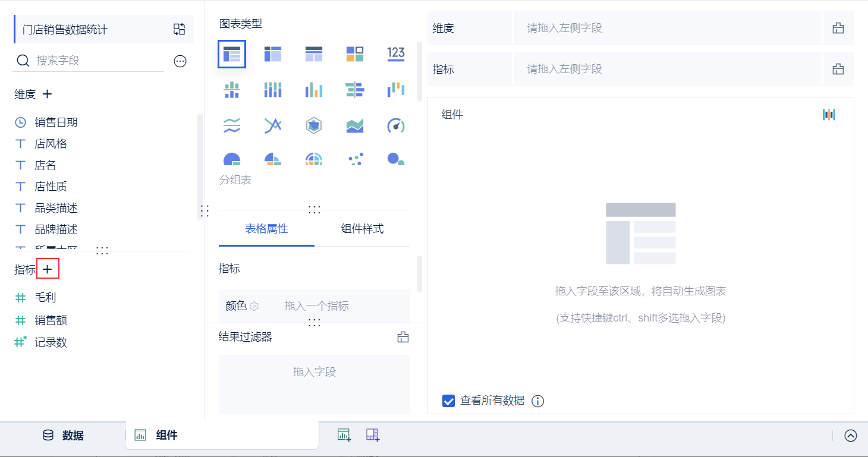Screen dimensions: 868x457
Task: Select the cross table chart type
Action: [x=273, y=55]
